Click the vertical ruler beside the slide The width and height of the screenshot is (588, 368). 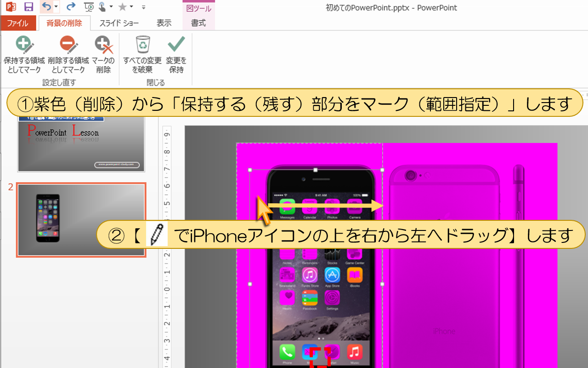point(167,247)
